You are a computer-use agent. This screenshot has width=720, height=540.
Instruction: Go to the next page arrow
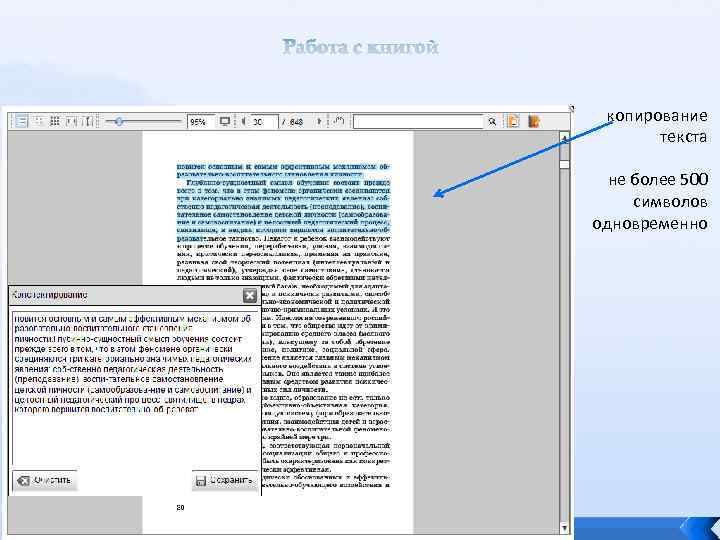coord(319,121)
